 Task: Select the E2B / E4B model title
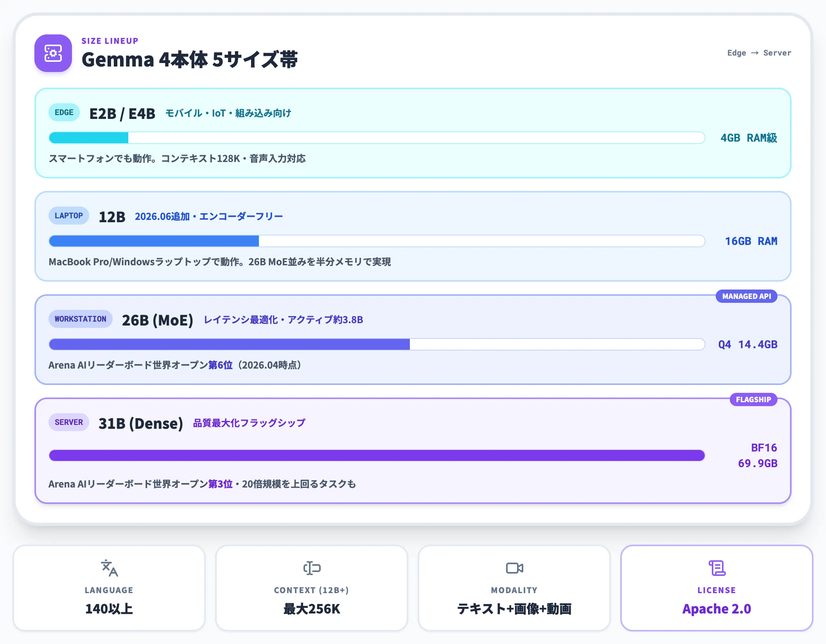pyautogui.click(x=122, y=113)
